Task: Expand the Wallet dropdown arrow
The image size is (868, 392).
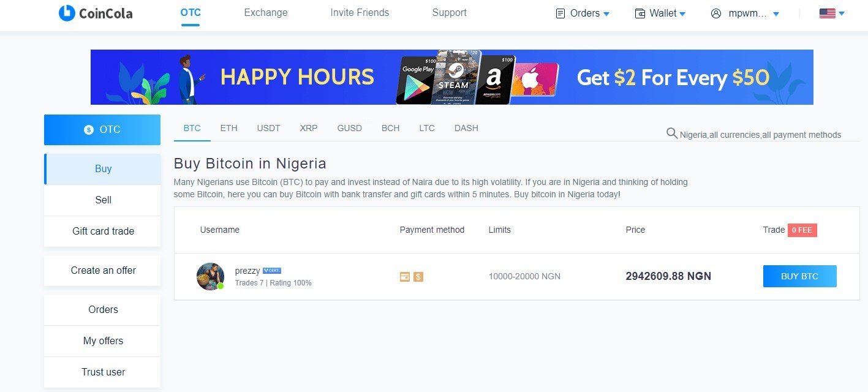Action: 682,14
